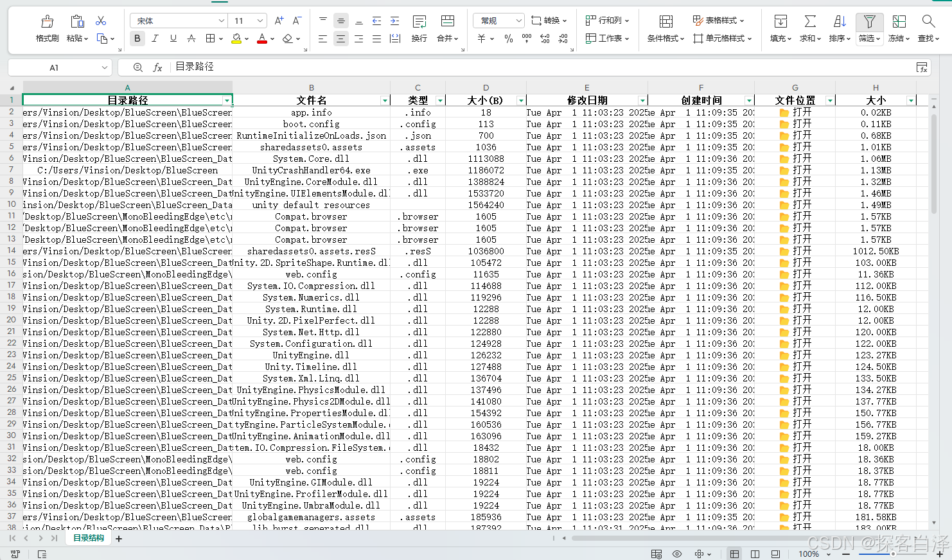Open the 工作表 worksheet menu
The width and height of the screenshot is (952, 560).
(608, 39)
